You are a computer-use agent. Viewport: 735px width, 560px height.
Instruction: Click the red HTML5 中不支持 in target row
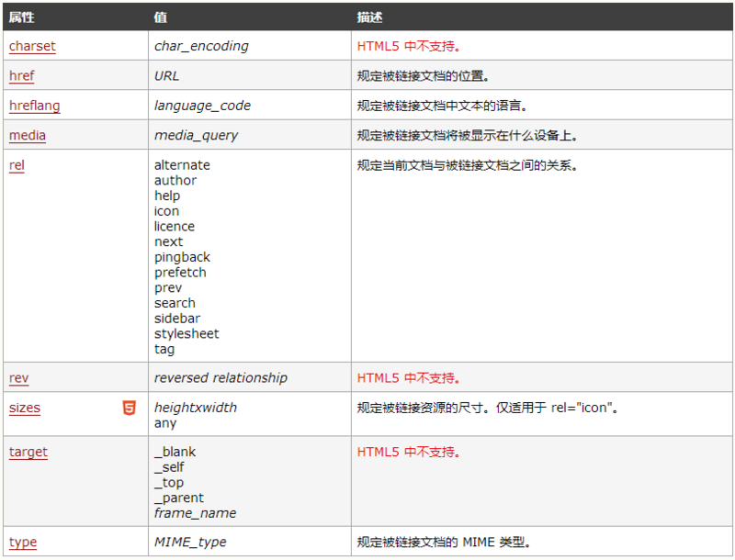pyautogui.click(x=409, y=453)
